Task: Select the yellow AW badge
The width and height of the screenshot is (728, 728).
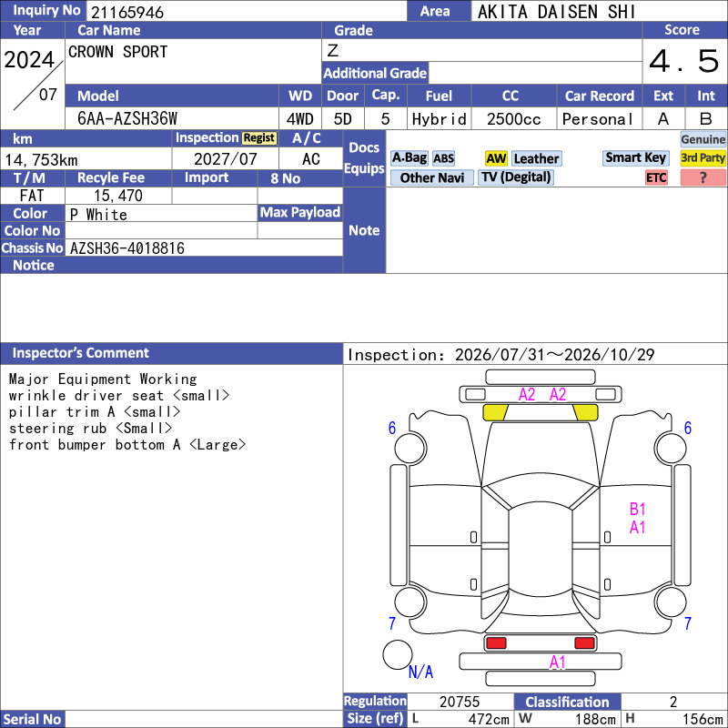Action: 496,158
